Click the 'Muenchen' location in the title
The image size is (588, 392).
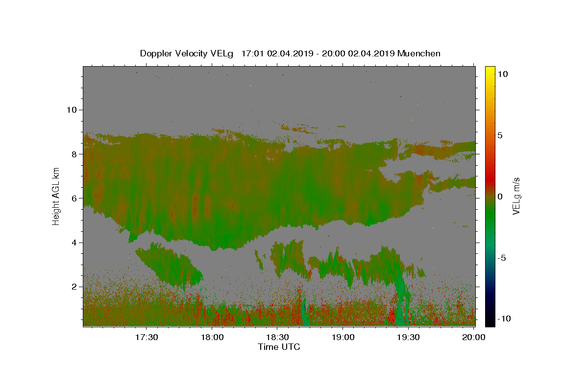coord(419,53)
